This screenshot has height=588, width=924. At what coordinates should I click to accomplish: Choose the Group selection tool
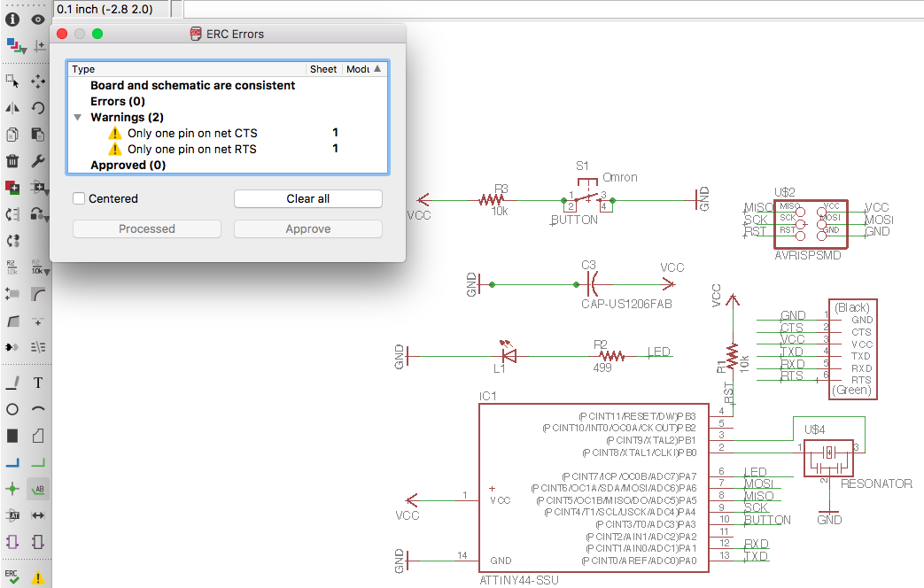tap(12, 81)
